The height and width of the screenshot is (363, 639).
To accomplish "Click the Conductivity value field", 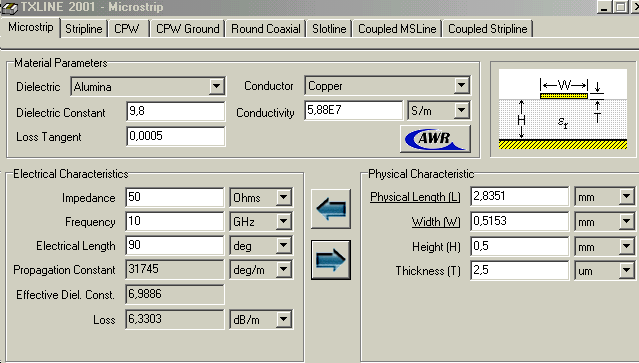I will 354,110.
